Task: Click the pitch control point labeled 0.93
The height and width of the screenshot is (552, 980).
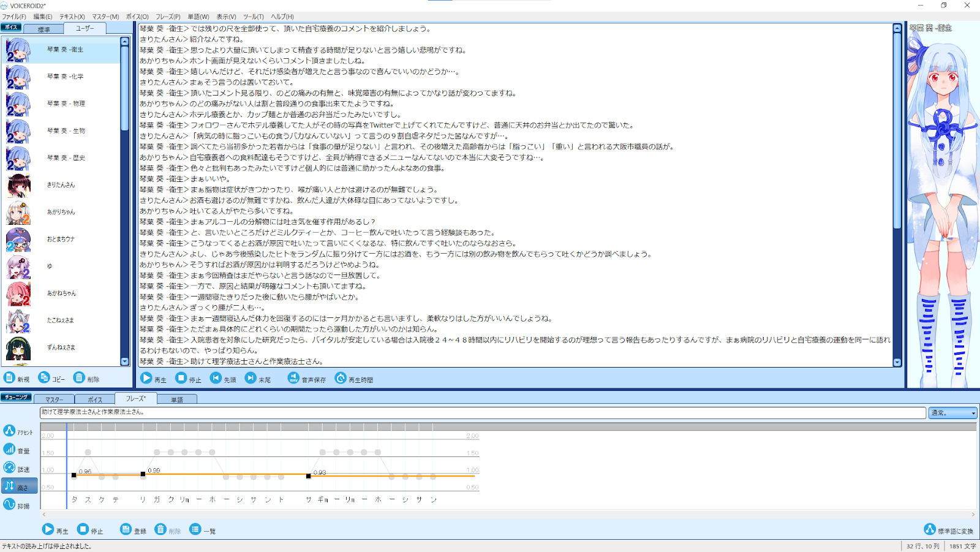Action: [x=309, y=476]
